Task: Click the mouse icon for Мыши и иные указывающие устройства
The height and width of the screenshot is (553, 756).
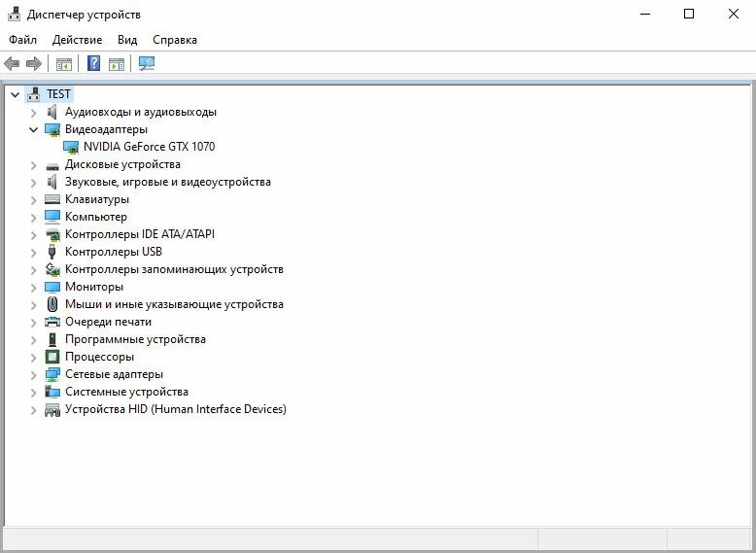Action: coord(52,304)
